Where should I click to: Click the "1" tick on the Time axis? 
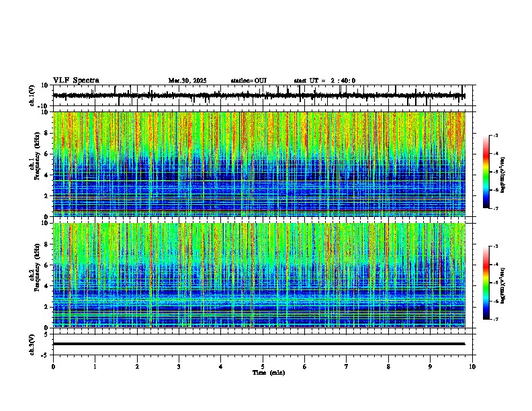(95, 367)
